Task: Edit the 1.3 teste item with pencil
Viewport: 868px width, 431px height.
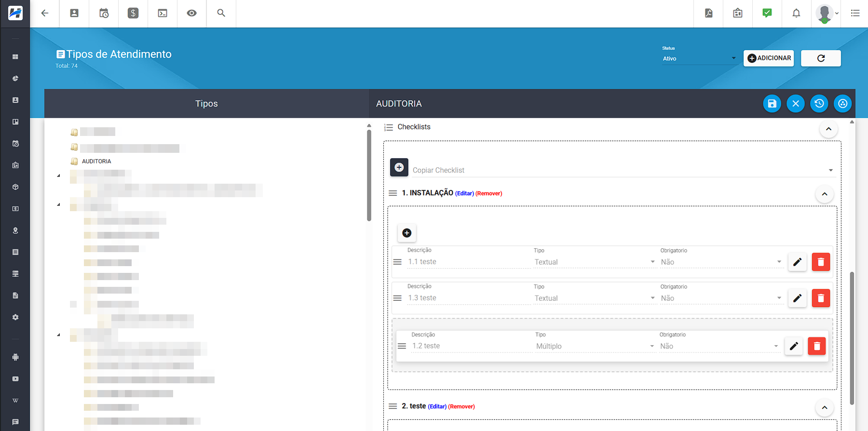Action: 798,298
